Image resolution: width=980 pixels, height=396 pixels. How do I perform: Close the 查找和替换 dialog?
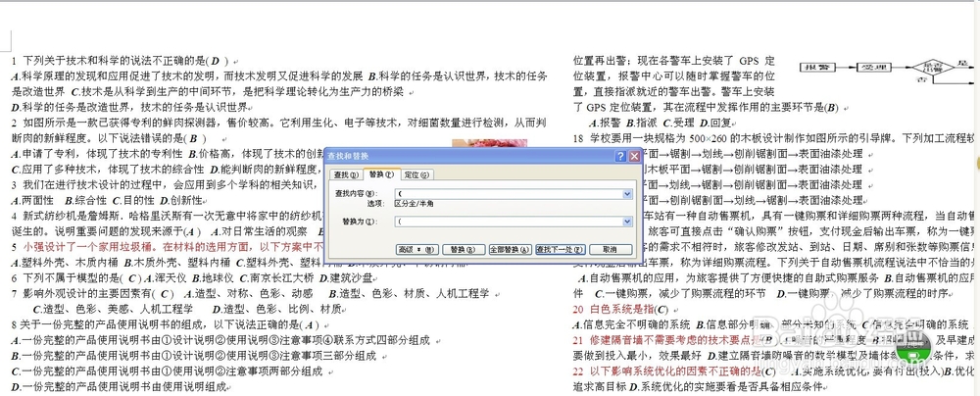tap(634, 157)
